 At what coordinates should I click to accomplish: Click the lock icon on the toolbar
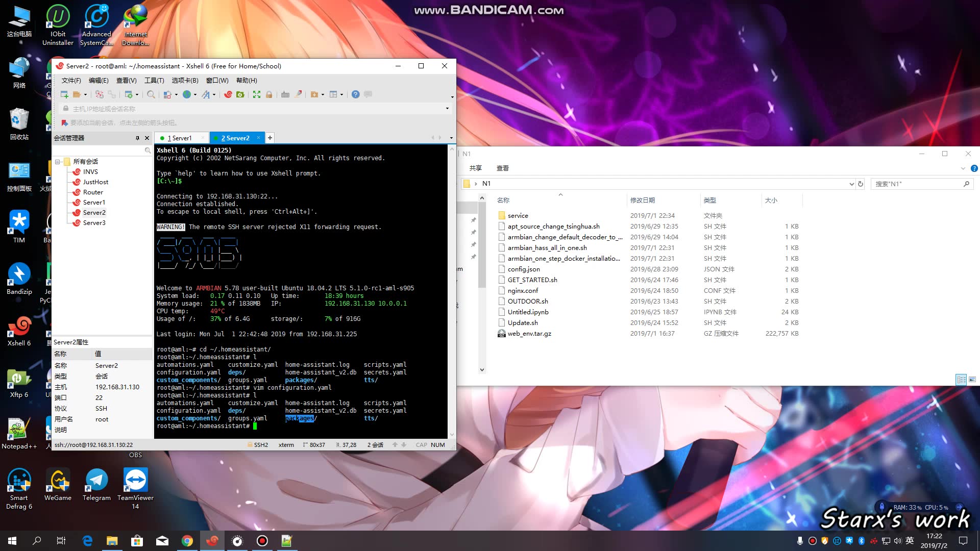coord(269,94)
